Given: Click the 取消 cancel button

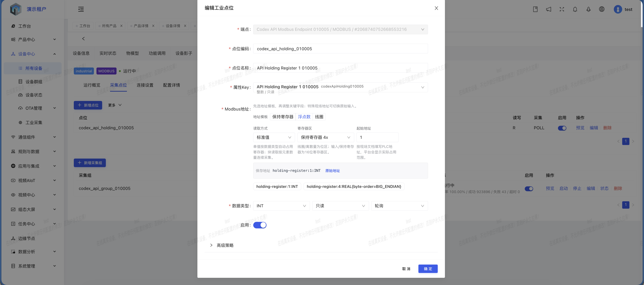Looking at the screenshot, I should click(406, 269).
